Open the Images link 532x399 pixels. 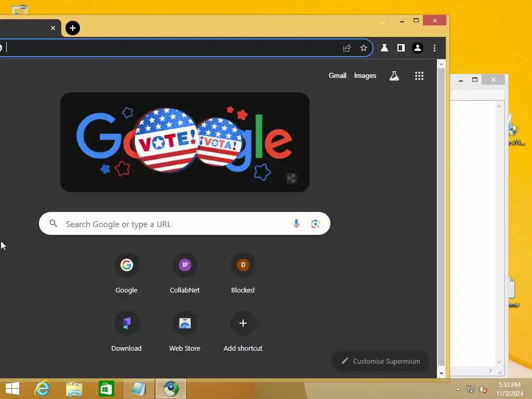tap(365, 76)
